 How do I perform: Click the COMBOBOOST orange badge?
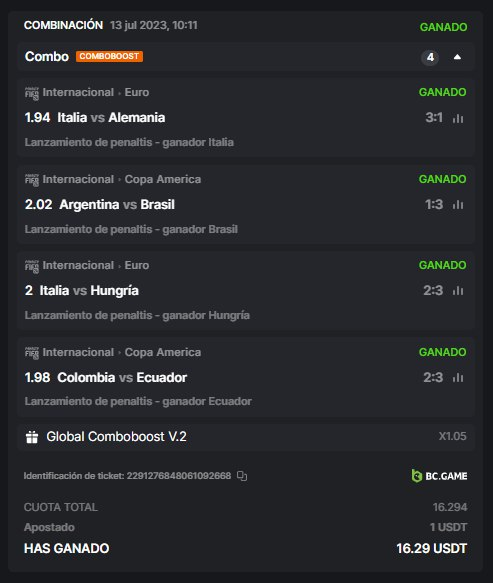109,56
